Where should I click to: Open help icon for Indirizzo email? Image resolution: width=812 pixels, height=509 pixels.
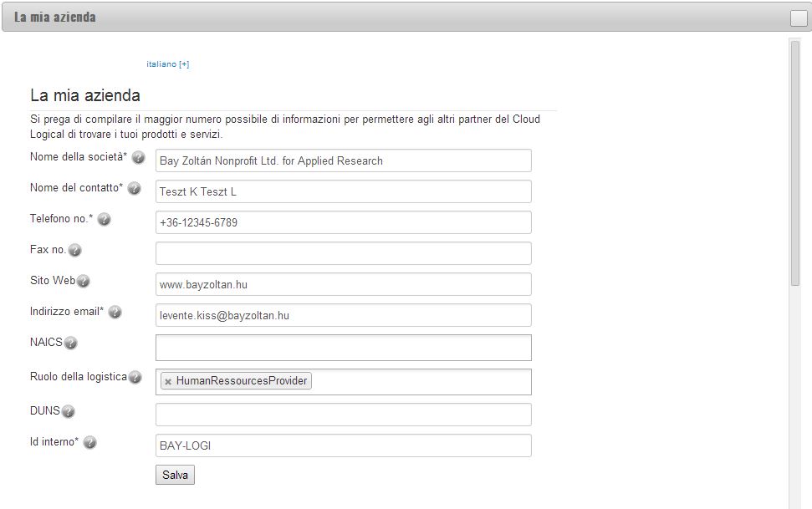[x=115, y=313]
